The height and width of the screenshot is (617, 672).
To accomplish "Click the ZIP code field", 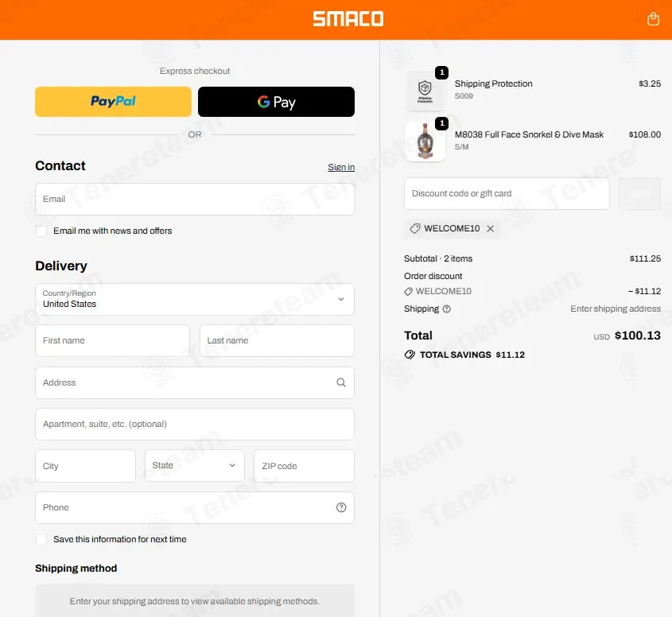I will (304, 466).
